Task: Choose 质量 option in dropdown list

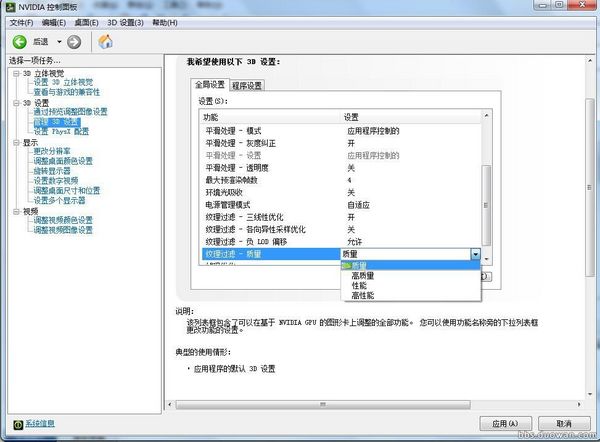Action: (x=411, y=266)
